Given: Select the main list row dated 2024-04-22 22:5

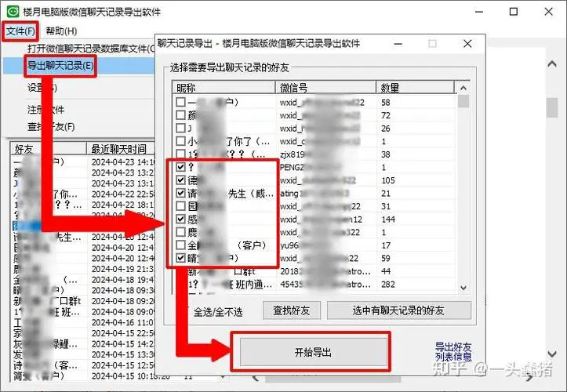Looking at the screenshot, I should coord(84,194).
